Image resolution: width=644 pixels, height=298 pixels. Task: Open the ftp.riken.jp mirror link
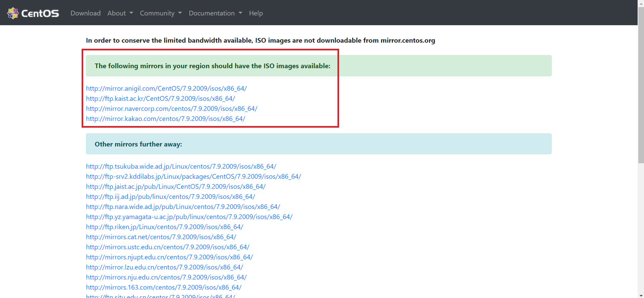pyautogui.click(x=165, y=227)
